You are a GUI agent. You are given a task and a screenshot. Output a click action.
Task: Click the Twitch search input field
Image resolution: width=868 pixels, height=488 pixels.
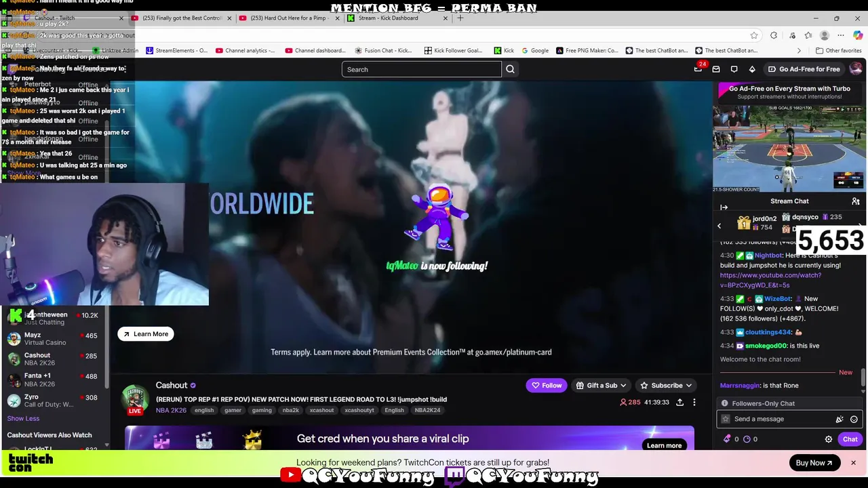pos(421,69)
